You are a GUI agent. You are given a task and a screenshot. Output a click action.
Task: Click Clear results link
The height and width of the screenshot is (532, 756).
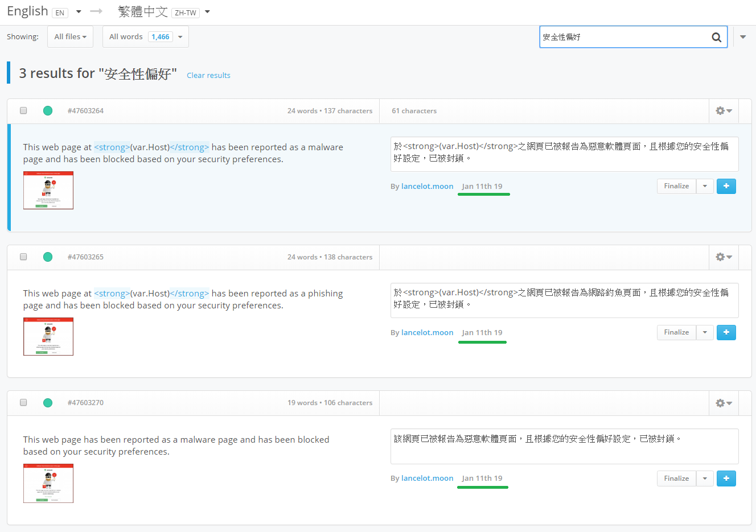(208, 75)
